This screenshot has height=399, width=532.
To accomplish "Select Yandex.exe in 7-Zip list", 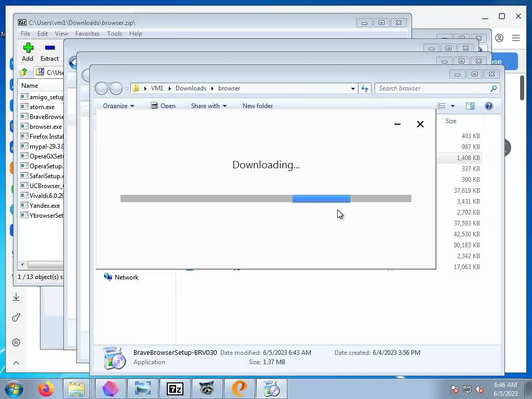I will click(x=41, y=205).
